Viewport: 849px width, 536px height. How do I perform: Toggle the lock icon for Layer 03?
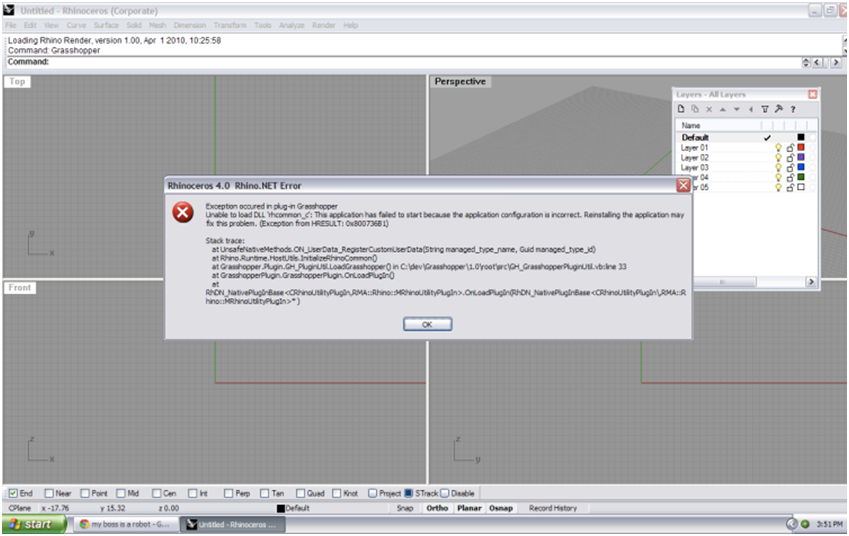click(789, 167)
